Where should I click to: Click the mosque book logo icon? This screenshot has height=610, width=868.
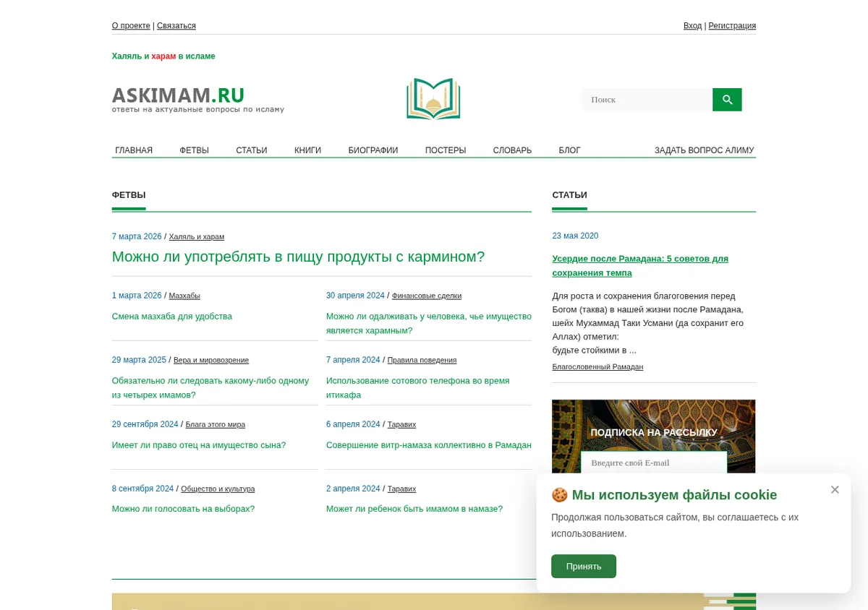coord(433,99)
